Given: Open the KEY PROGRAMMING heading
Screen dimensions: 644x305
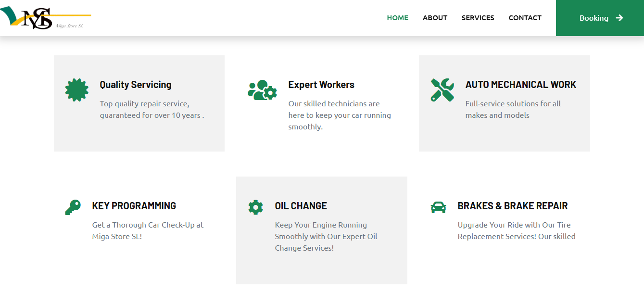Looking at the screenshot, I should [134, 206].
